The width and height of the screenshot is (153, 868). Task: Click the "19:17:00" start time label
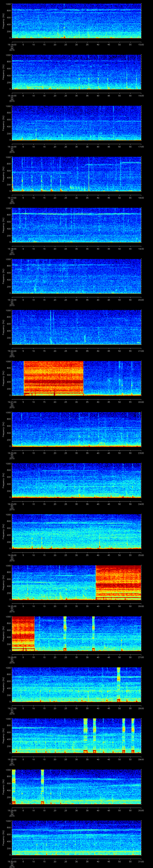(x=12, y=197)
